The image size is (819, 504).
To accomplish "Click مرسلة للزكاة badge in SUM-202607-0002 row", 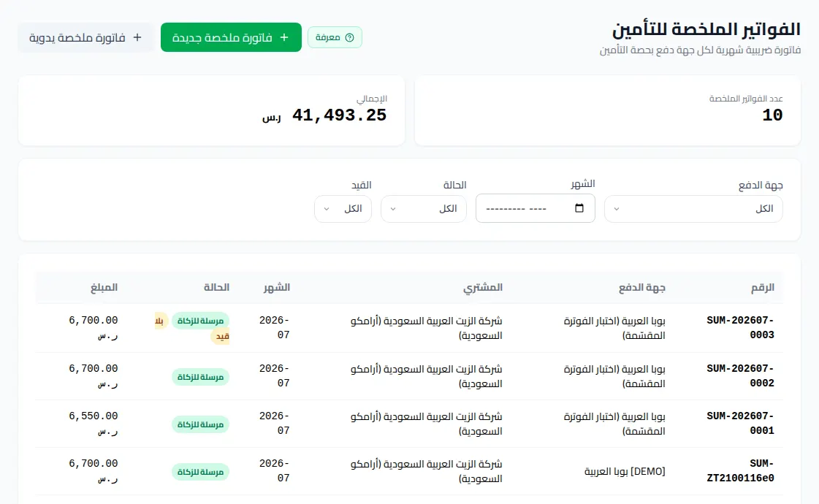I will coord(201,377).
